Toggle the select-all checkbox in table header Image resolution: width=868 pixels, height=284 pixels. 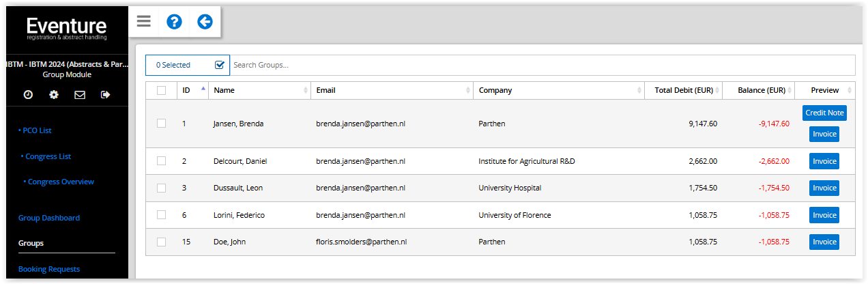click(161, 90)
